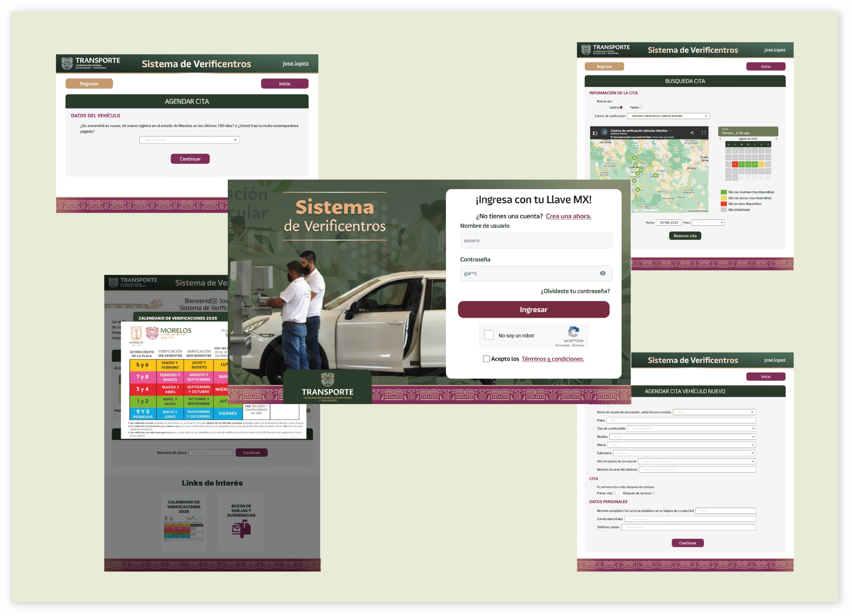852x616 pixels.
Task: Go to the previous calendar month
Action: [720, 139]
